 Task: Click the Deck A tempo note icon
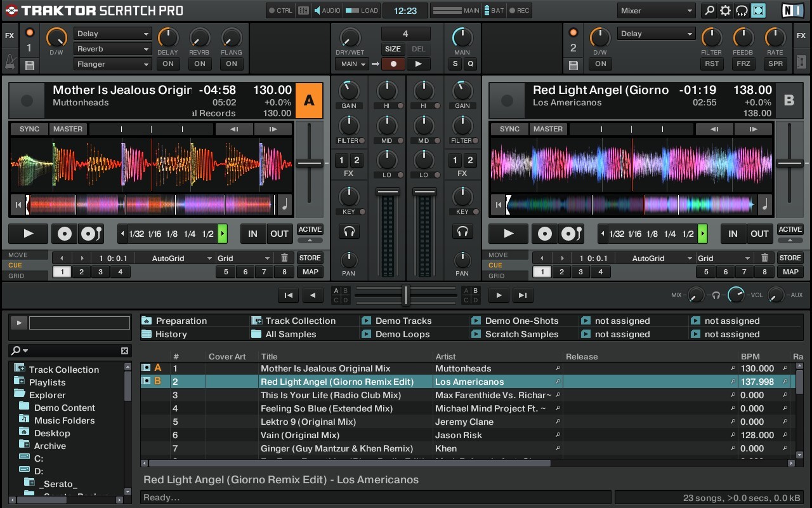click(285, 204)
